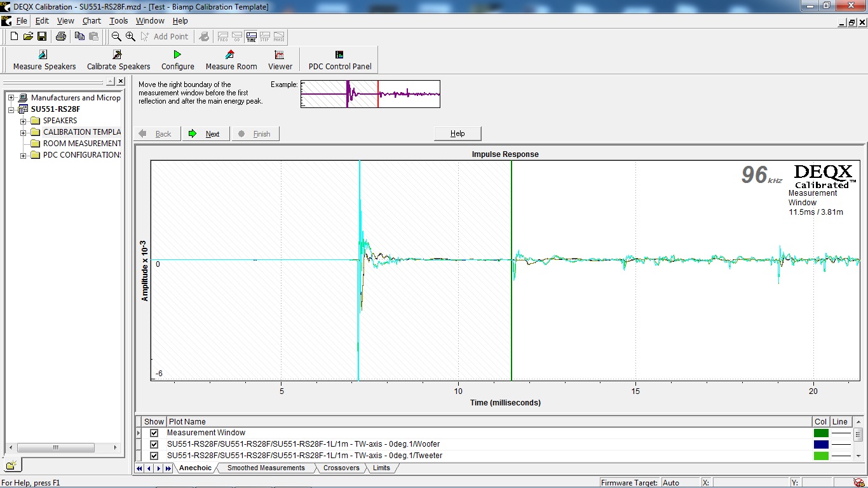This screenshot has height=488, width=868.
Task: Switch chart to PHASE view
Action: (x=279, y=37)
